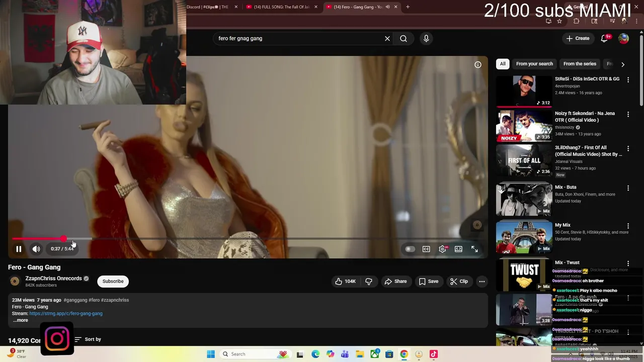Open the Windows Start menu
This screenshot has width=644, height=362.
tap(211, 354)
